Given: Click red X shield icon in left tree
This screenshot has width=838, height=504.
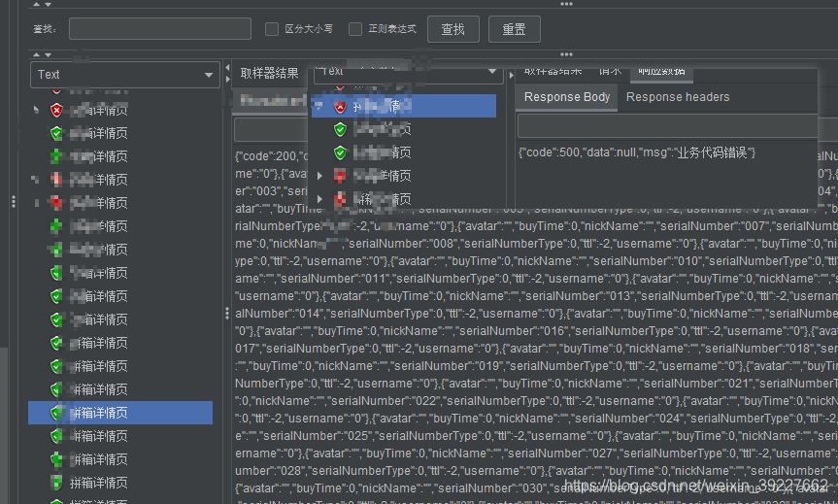Looking at the screenshot, I should click(x=56, y=110).
